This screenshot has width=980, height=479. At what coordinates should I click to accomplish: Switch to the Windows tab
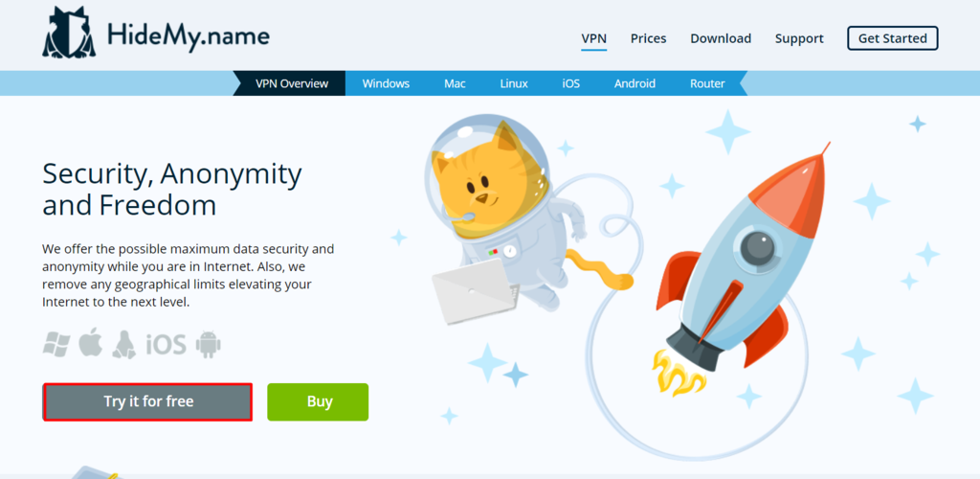pyautogui.click(x=386, y=83)
